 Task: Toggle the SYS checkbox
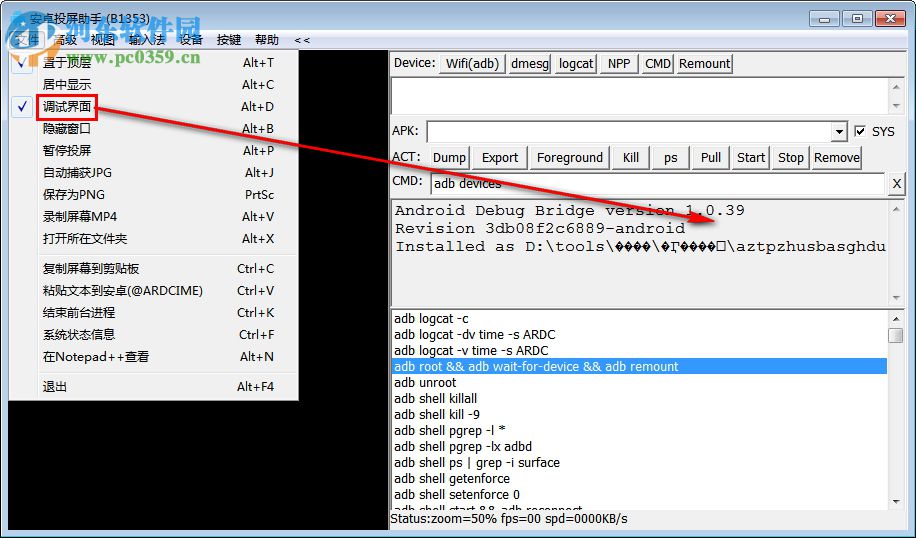[x=860, y=131]
